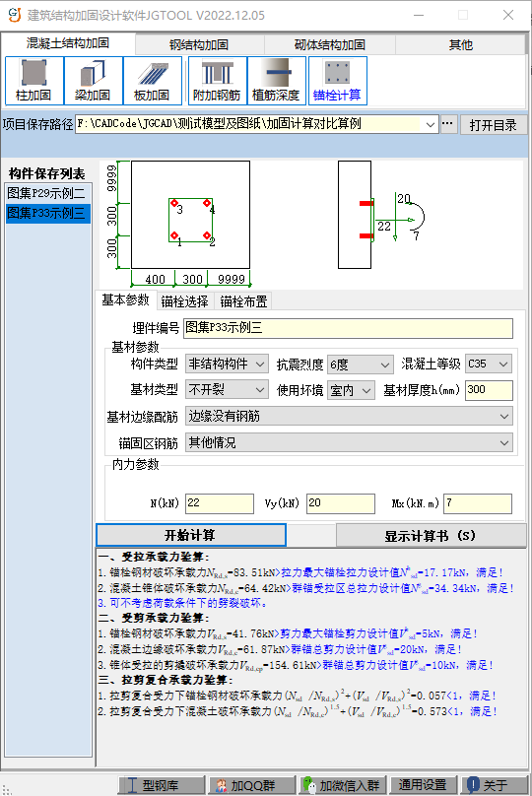Image resolution: width=532 pixels, height=796 pixels.
Task: Click the Mx(kN.m) input field
Action: click(x=478, y=503)
